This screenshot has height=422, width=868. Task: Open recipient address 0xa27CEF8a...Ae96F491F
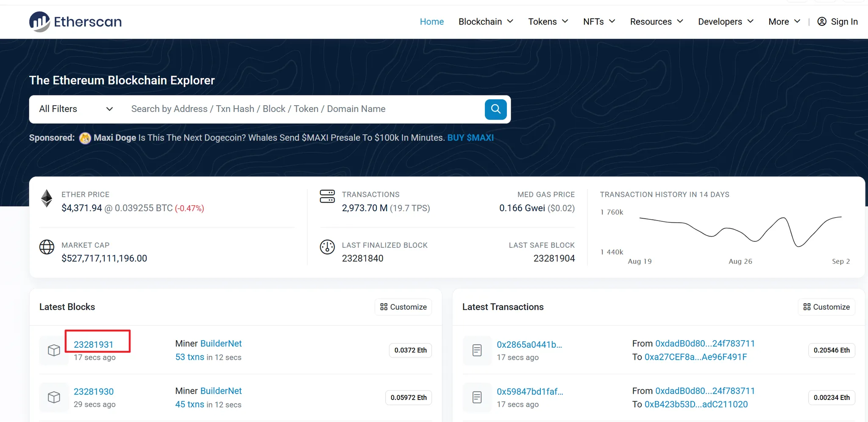pyautogui.click(x=696, y=357)
